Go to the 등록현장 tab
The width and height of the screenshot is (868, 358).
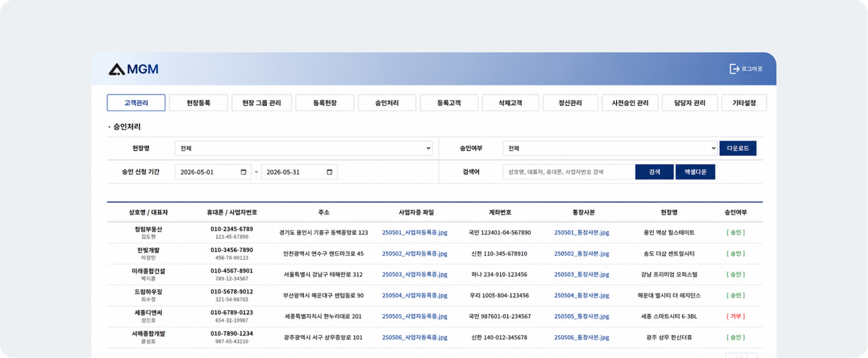(x=324, y=103)
